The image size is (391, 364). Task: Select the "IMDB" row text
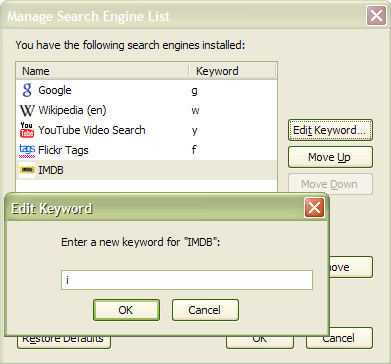51,170
